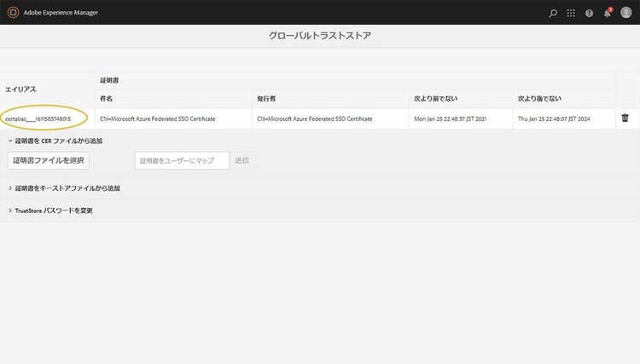Click the 証明書ファイルを選択 button
Viewport: 640px width, 364px height.
tap(49, 160)
